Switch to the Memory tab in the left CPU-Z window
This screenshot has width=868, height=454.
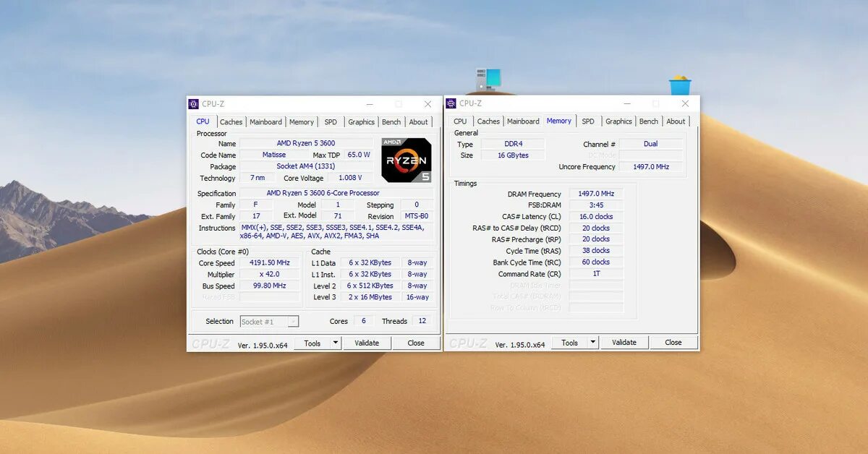[x=302, y=122]
